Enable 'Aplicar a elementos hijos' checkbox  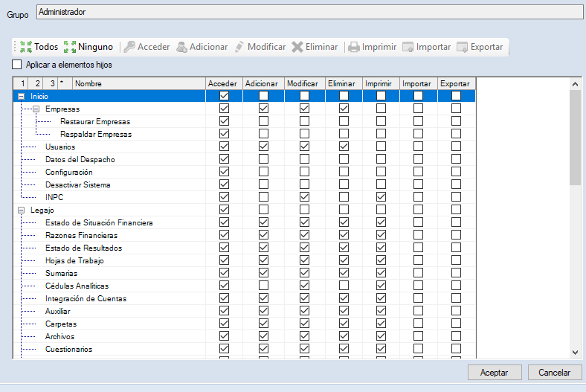click(17, 65)
